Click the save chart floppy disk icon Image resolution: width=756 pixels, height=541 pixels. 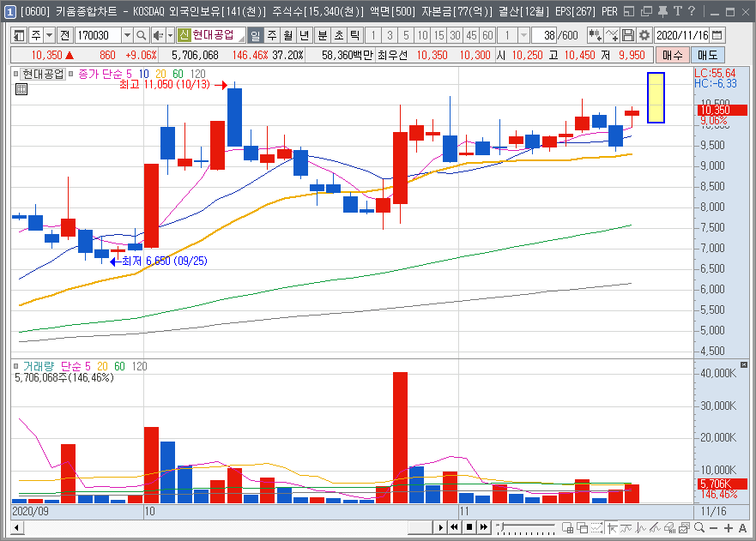(x=628, y=35)
